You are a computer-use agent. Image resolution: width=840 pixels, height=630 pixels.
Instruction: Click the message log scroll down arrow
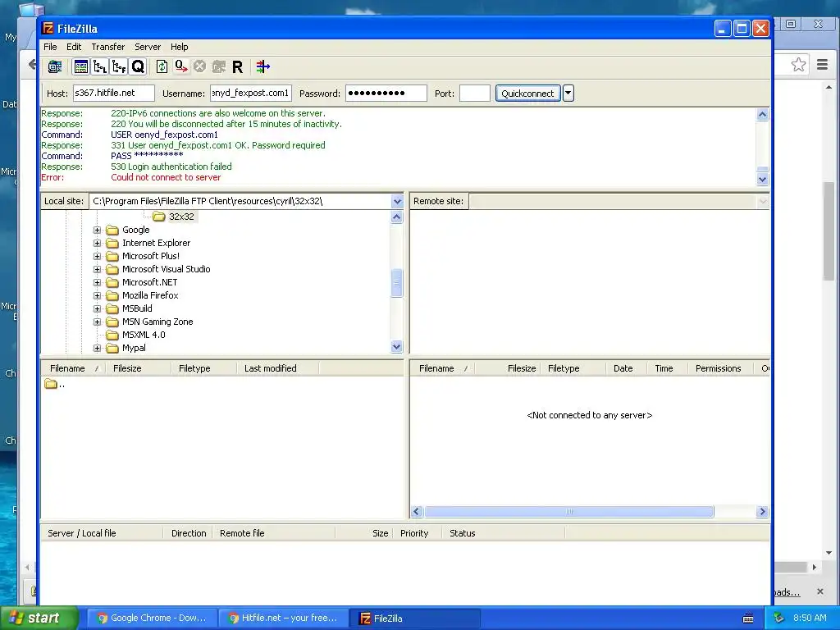click(762, 180)
